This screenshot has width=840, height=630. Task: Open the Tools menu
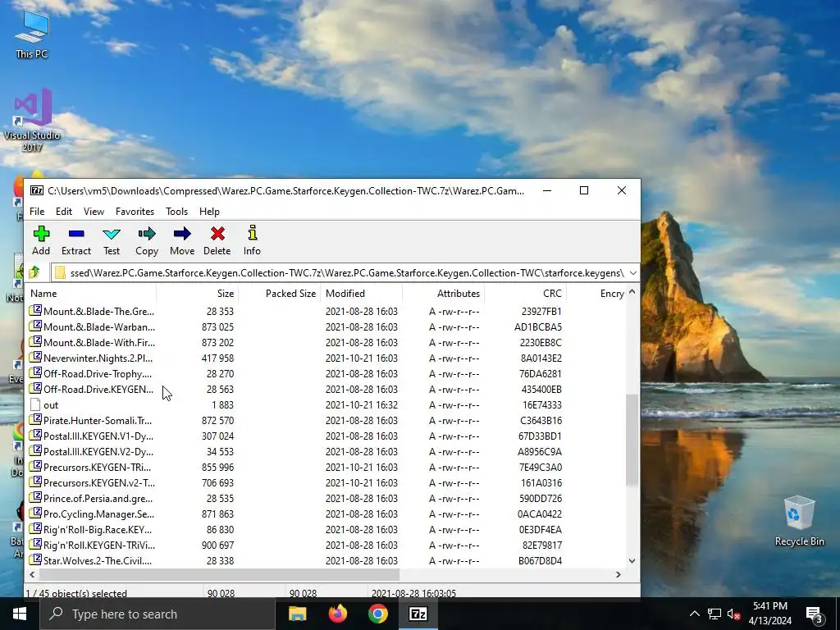177,212
